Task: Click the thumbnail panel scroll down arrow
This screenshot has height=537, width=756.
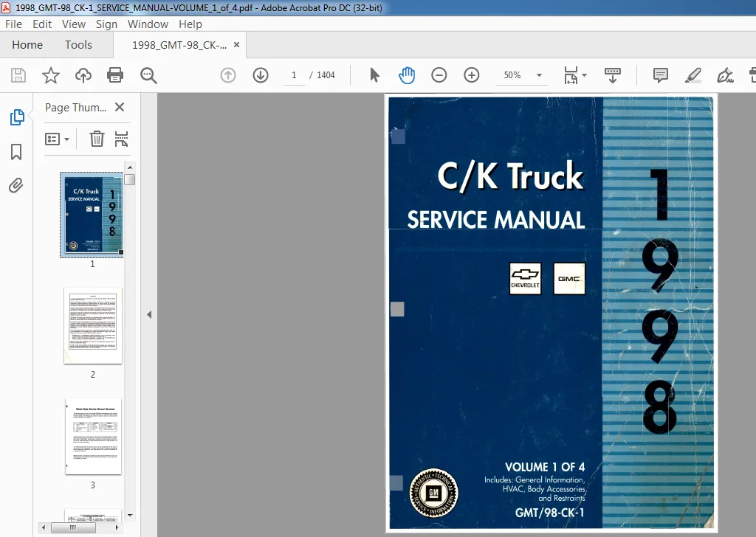Action: [x=130, y=516]
